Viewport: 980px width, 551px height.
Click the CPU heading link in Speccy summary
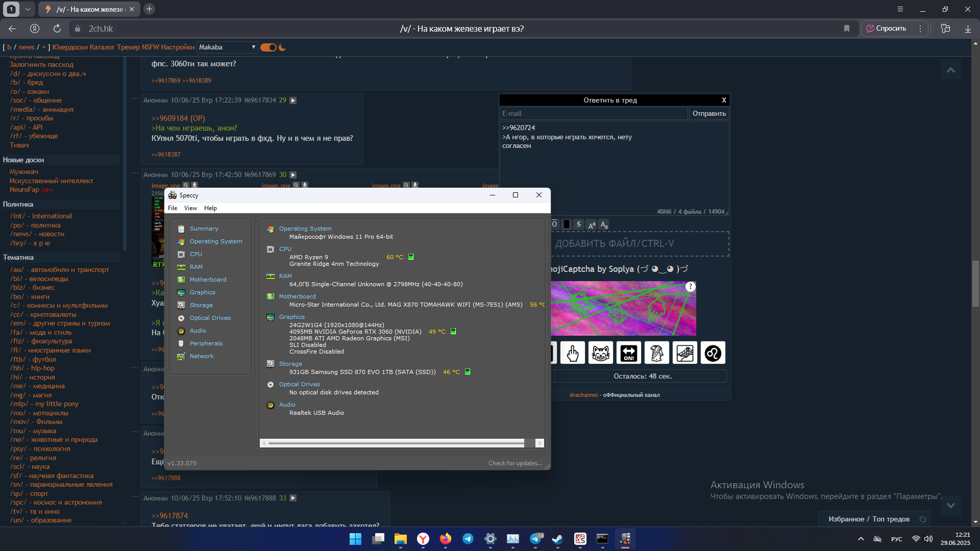click(285, 249)
